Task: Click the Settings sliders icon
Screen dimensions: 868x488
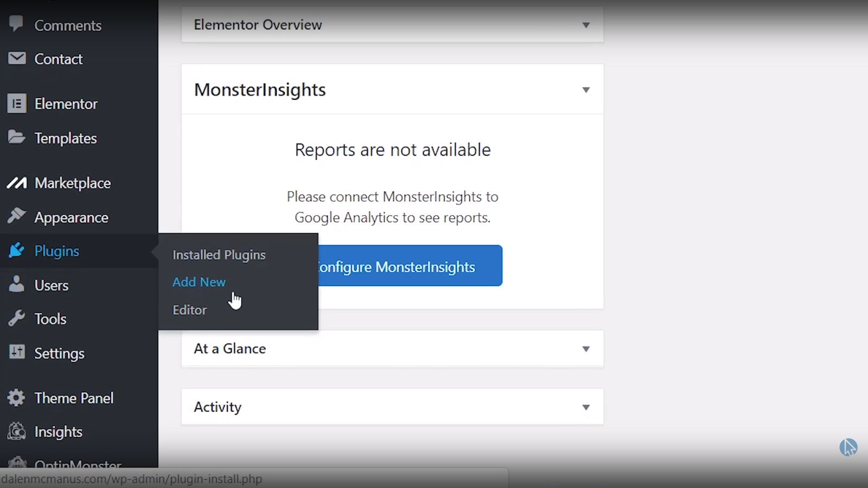Action: coord(17,352)
